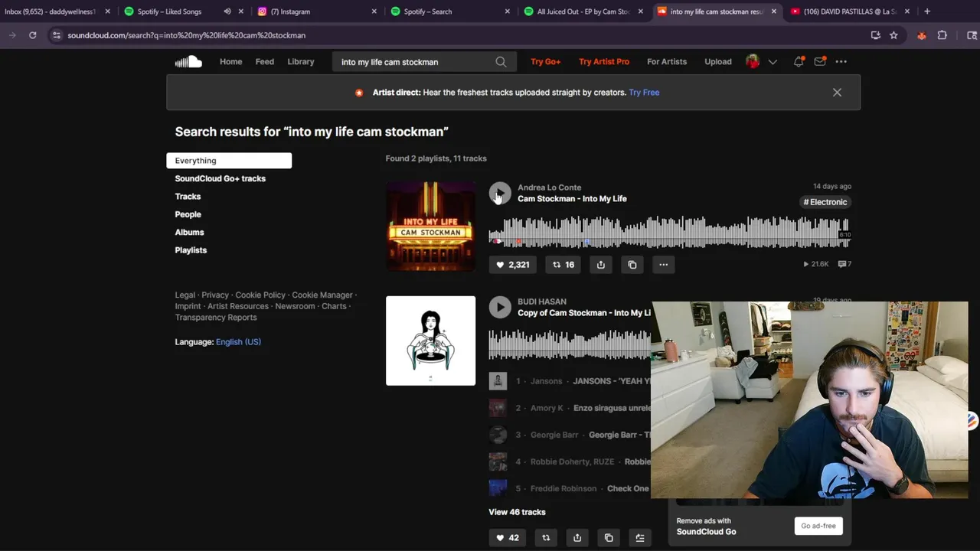Bookmark this page with the star

[893, 35]
